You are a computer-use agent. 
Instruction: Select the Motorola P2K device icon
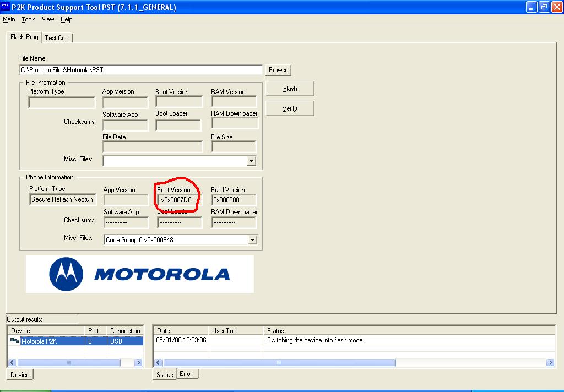point(15,341)
